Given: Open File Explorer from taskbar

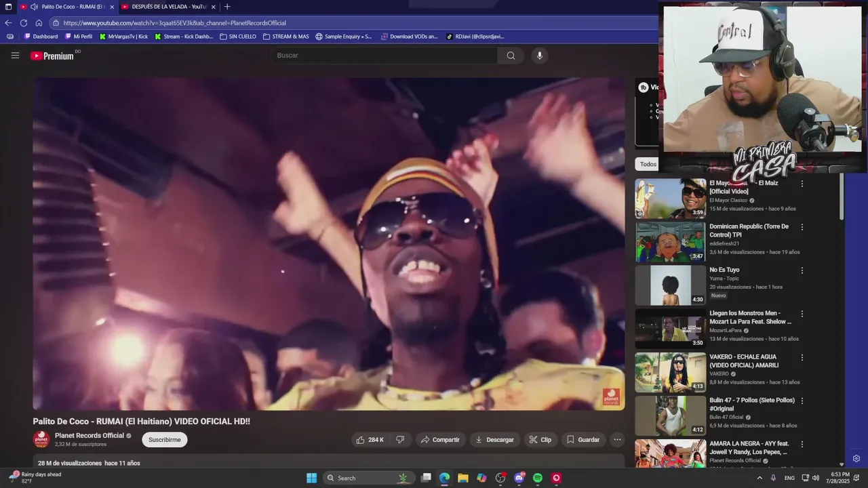Looking at the screenshot, I should tap(462, 478).
